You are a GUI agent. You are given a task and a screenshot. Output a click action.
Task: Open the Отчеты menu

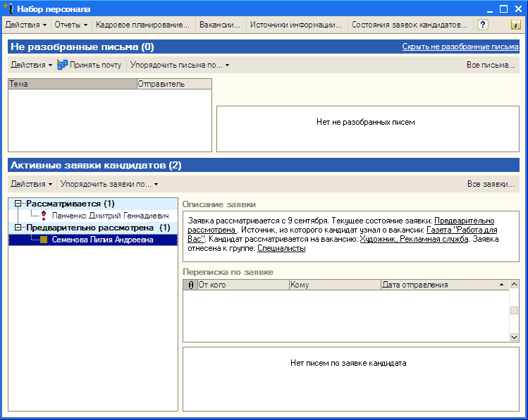coord(71,25)
